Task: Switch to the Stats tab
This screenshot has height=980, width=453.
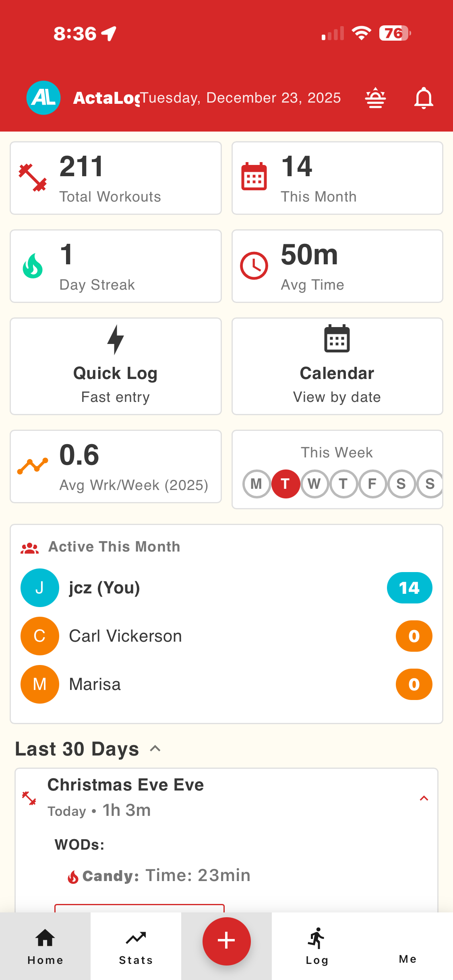Action: coord(136,945)
